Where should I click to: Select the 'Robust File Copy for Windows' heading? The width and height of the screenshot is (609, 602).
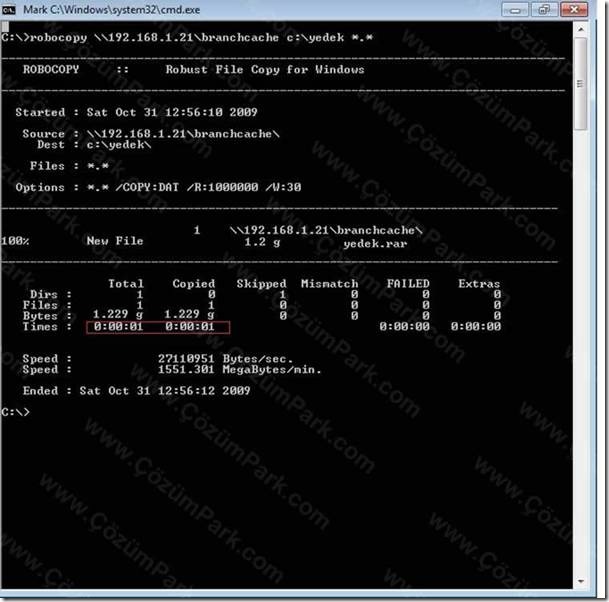tap(265, 70)
